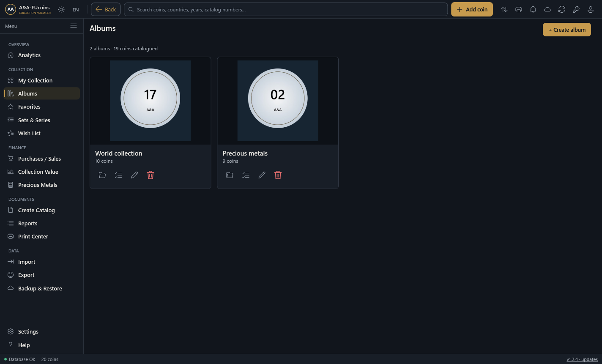Focus the coin search field
602x364 pixels.
click(285, 9)
